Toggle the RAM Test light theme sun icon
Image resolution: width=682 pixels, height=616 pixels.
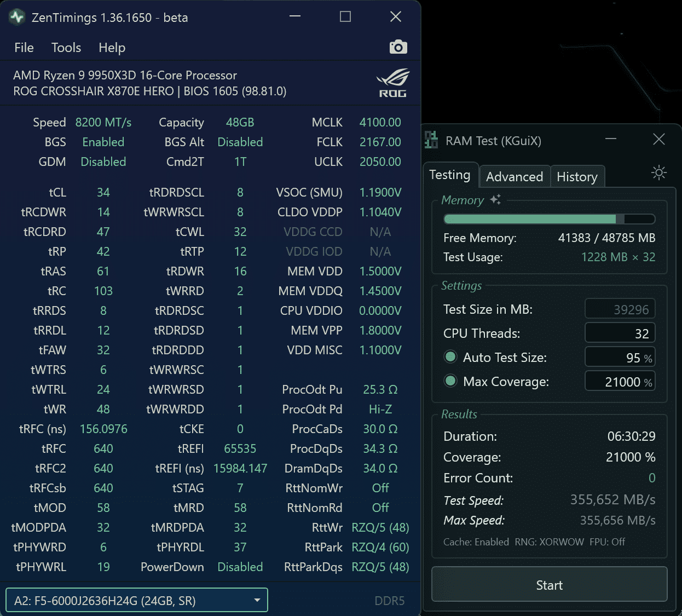[659, 173]
